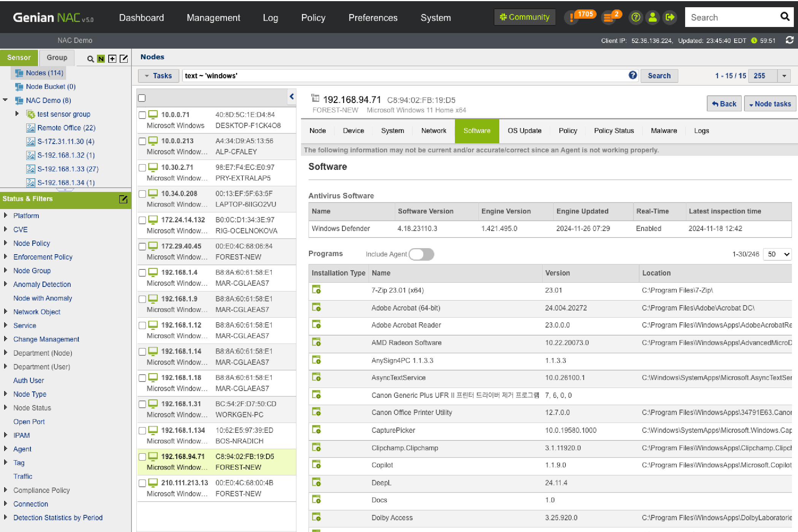Collapse node list with the left chevron

click(x=291, y=97)
